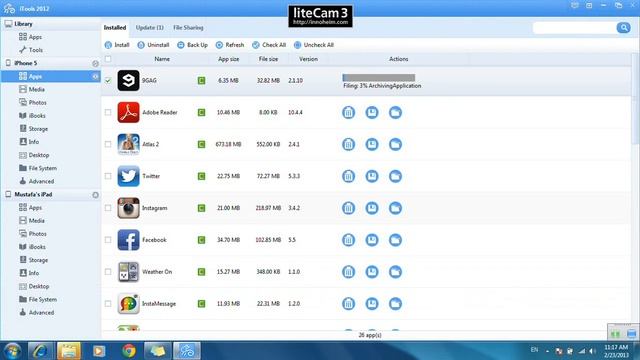Click Check All in toolbar
The height and width of the screenshot is (360, 640).
tap(269, 45)
